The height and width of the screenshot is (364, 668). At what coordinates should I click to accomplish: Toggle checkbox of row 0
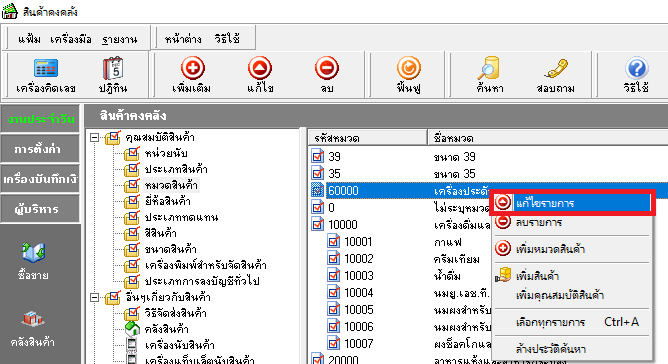click(x=317, y=207)
